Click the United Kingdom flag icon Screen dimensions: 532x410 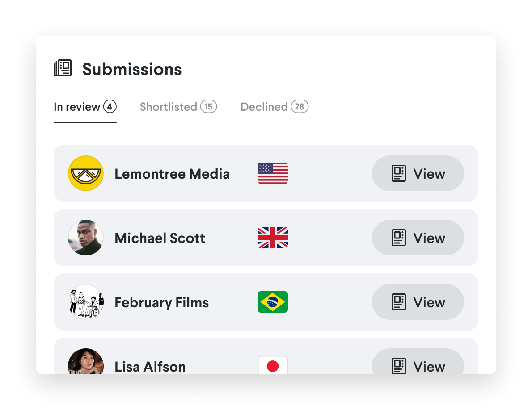click(273, 238)
